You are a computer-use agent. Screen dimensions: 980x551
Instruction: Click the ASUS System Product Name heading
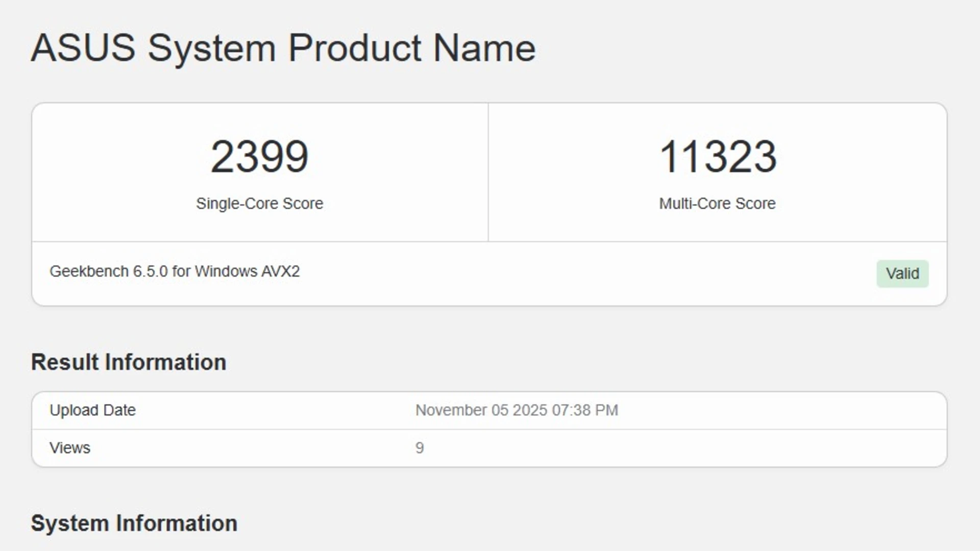(283, 48)
